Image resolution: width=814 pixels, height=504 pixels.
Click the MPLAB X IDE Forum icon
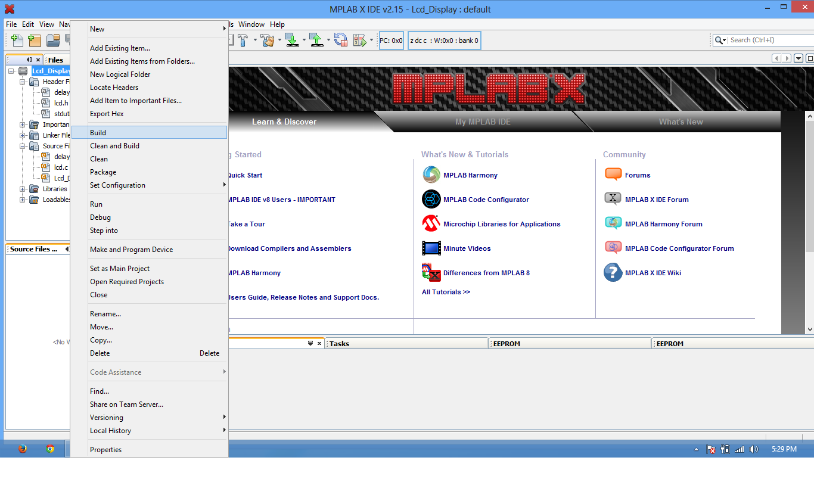[613, 199]
